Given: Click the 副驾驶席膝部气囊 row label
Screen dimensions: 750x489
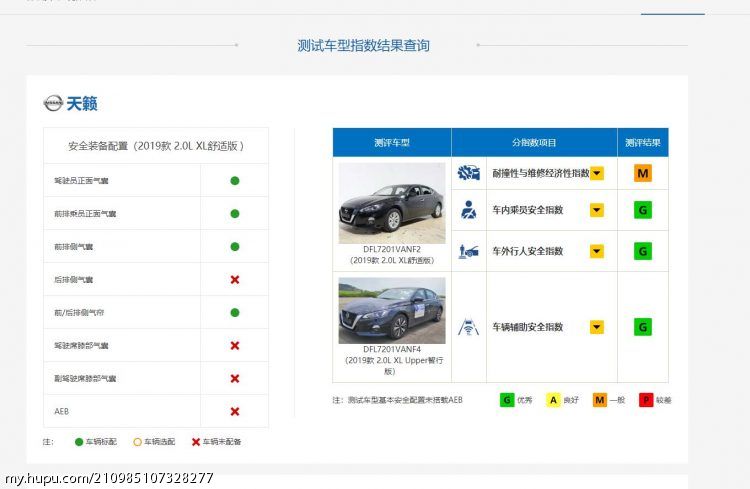Looking at the screenshot, I should (85, 379).
